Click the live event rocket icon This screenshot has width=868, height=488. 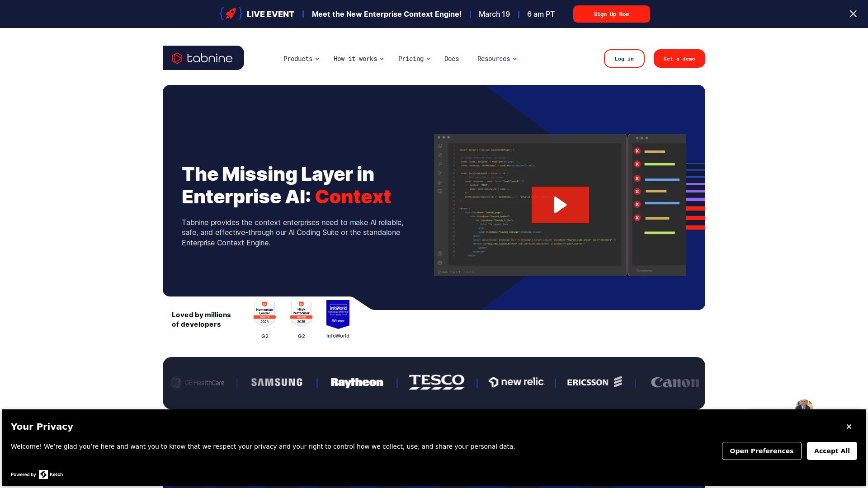click(x=231, y=14)
